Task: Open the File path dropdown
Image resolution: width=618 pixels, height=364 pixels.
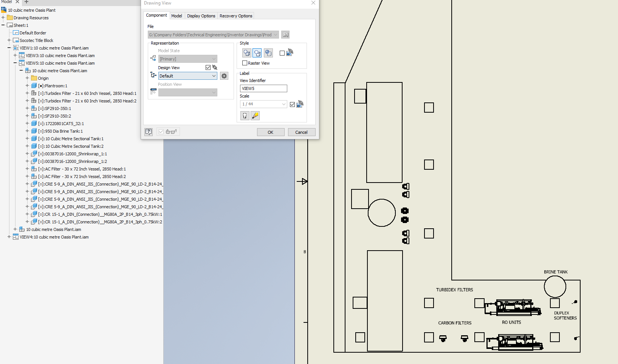Action: (x=213, y=35)
